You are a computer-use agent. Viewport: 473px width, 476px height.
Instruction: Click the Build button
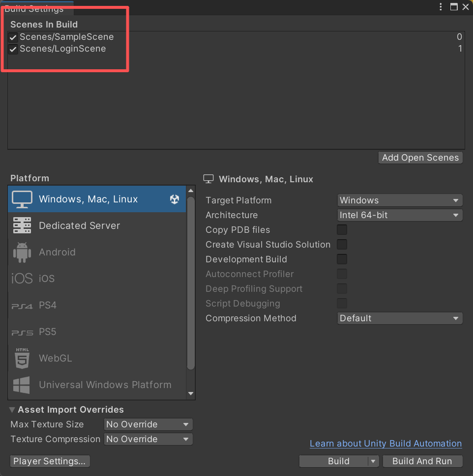pyautogui.click(x=334, y=461)
